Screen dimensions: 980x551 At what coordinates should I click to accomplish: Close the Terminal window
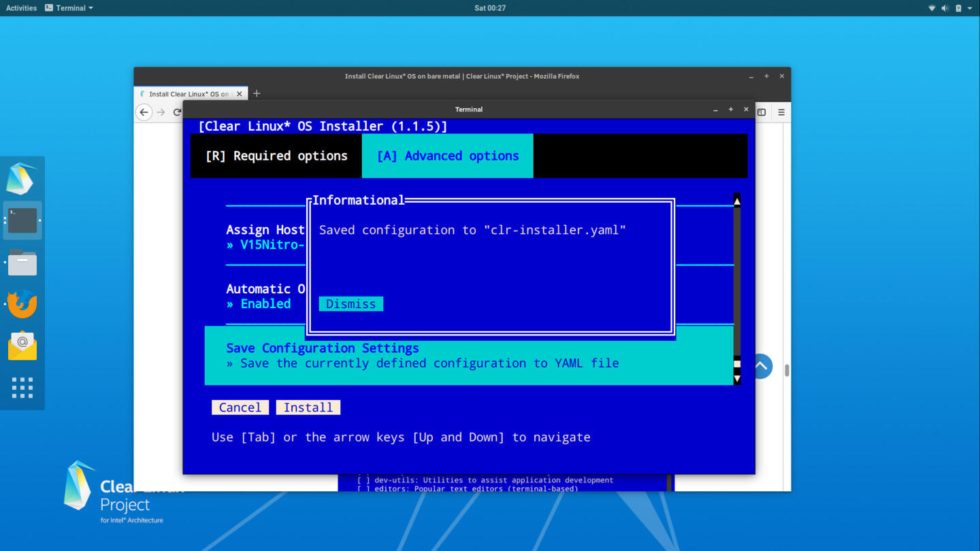(746, 110)
